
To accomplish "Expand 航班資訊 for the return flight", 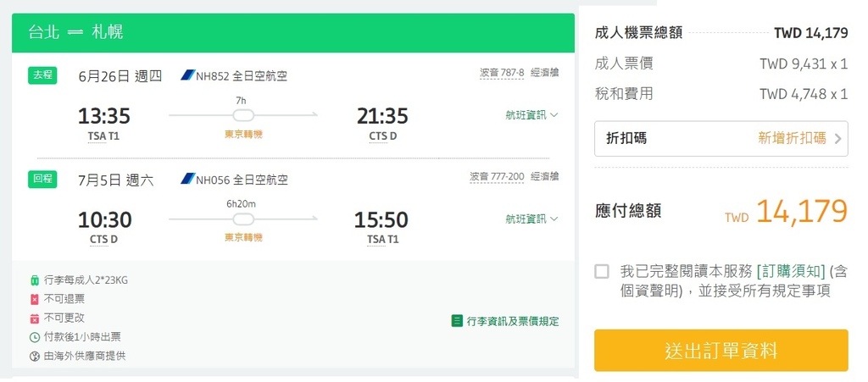I will (x=531, y=219).
